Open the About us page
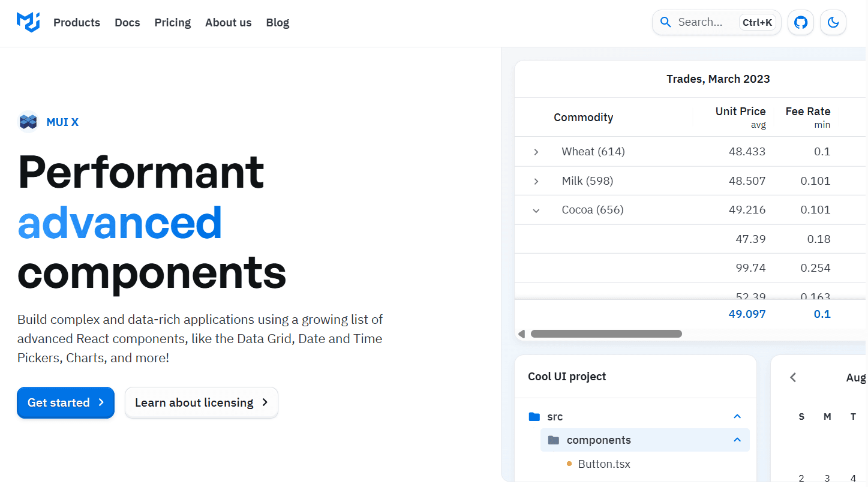This screenshot has height=487, width=868. point(229,23)
